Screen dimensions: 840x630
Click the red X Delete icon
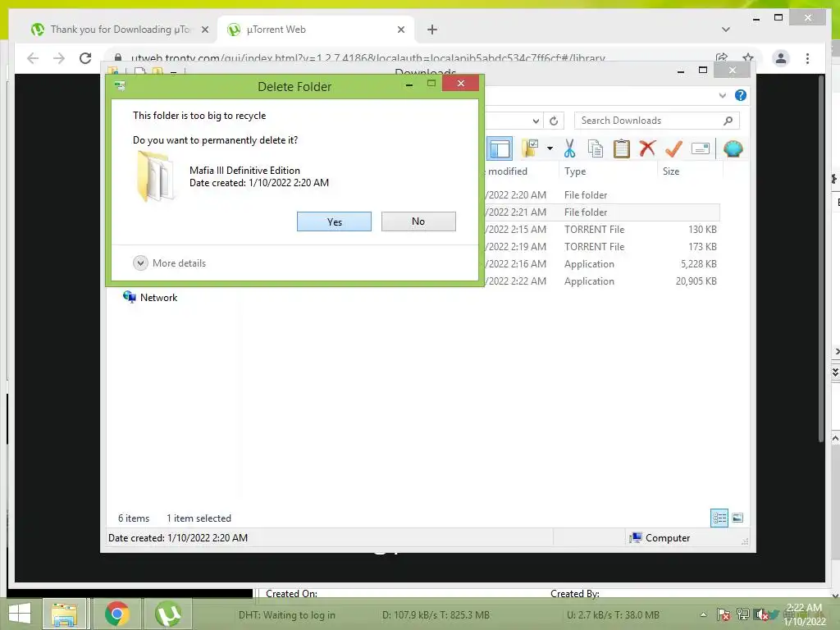[x=647, y=148]
